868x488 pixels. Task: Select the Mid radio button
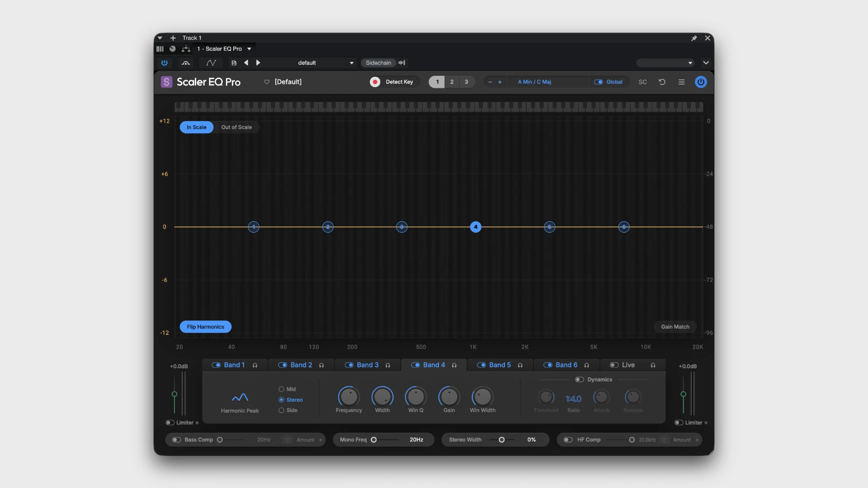[281, 389]
